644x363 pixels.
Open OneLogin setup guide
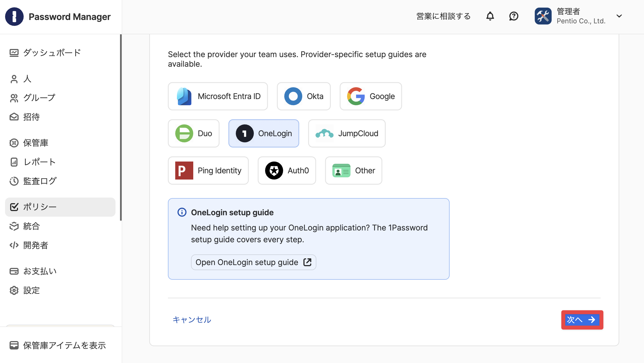tap(254, 262)
